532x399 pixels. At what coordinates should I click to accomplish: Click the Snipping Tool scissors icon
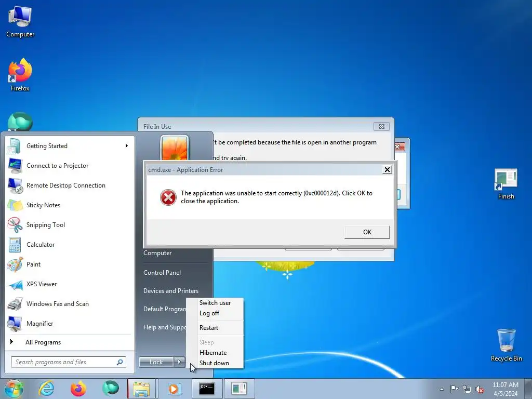pos(15,224)
